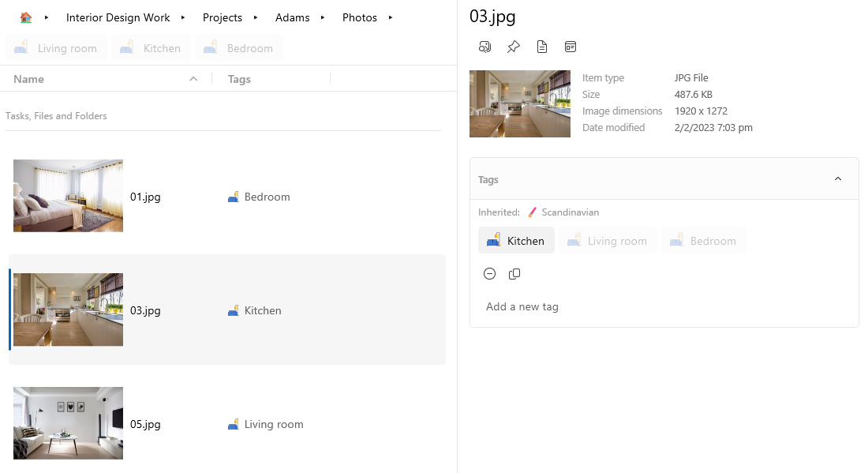Screen dimensions: 868x473
Task: Select the 05.jpg living room thumbnail
Action: [68, 423]
